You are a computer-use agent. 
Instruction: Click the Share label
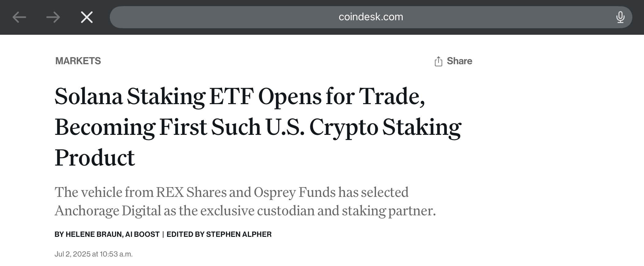click(459, 61)
